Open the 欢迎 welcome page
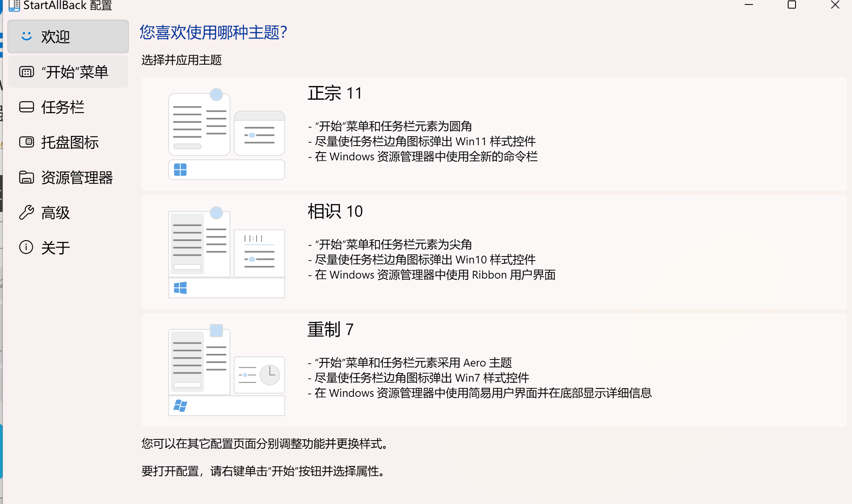Image resolution: width=852 pixels, height=504 pixels. click(68, 36)
